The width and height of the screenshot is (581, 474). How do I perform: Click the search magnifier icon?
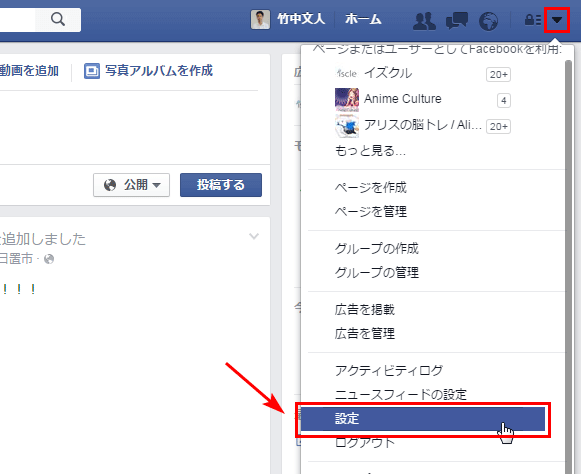58,19
